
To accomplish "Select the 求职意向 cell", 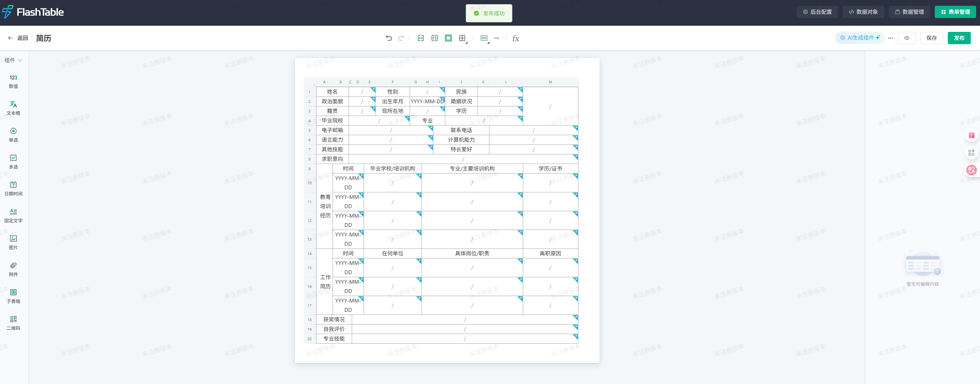I will point(333,159).
